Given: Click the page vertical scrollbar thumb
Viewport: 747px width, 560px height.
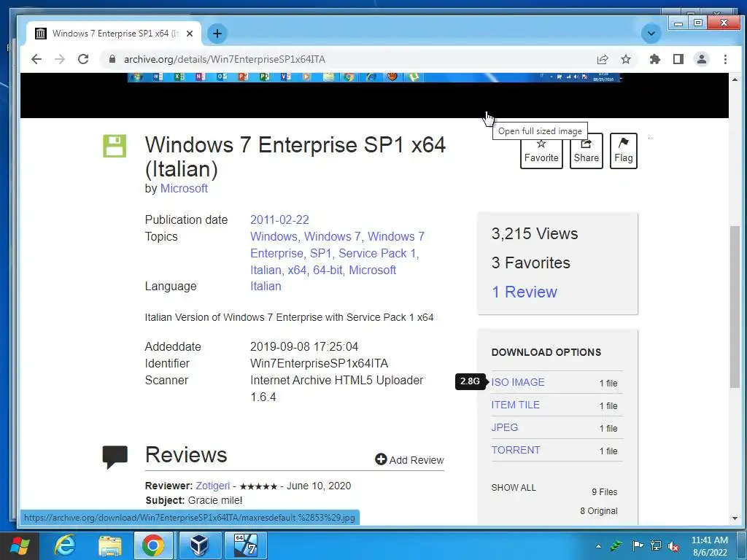Looking at the screenshot, I should (x=735, y=306).
